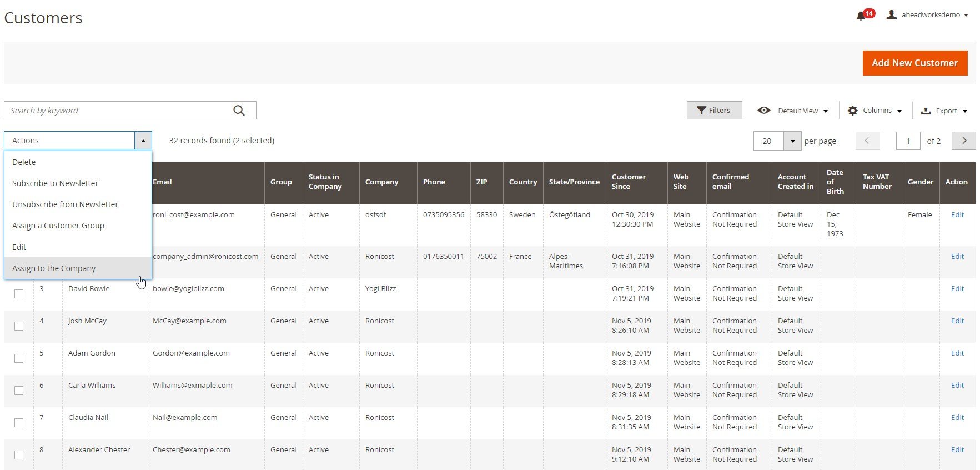Click the eye icon for Default View
980x470 pixels.
(x=764, y=111)
